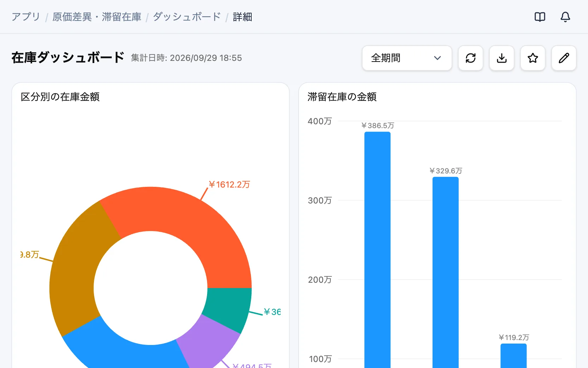The image size is (588, 368).
Task: Open notifications bell
Action: click(565, 17)
